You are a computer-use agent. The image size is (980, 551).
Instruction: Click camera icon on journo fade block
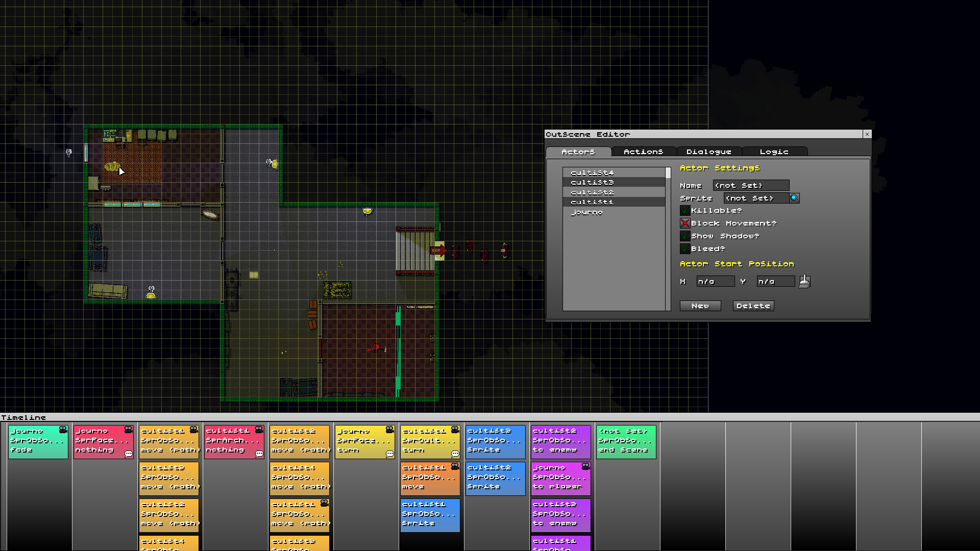tap(63, 430)
